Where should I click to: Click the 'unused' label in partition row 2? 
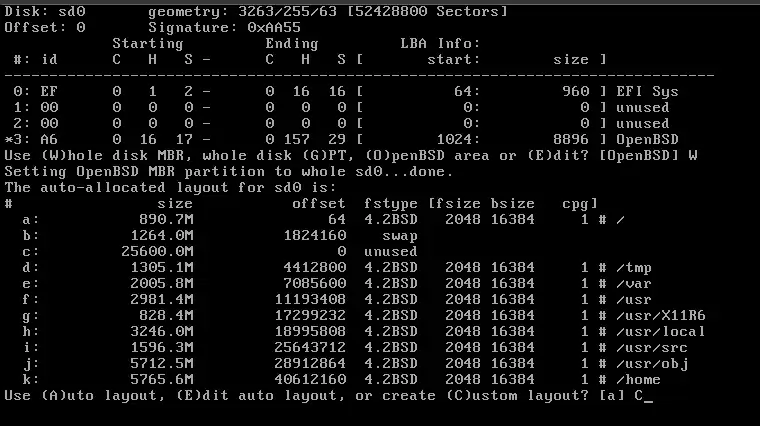pyautogui.click(x=643, y=123)
